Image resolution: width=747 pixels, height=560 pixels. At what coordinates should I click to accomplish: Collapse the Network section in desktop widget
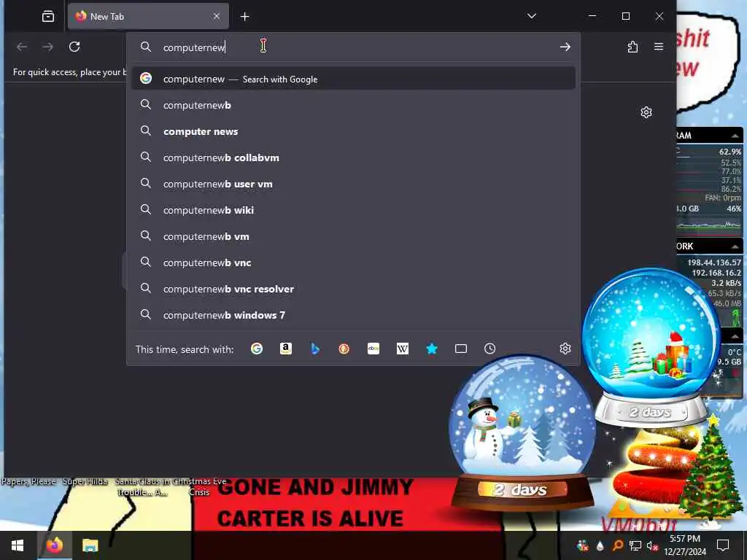(735, 246)
